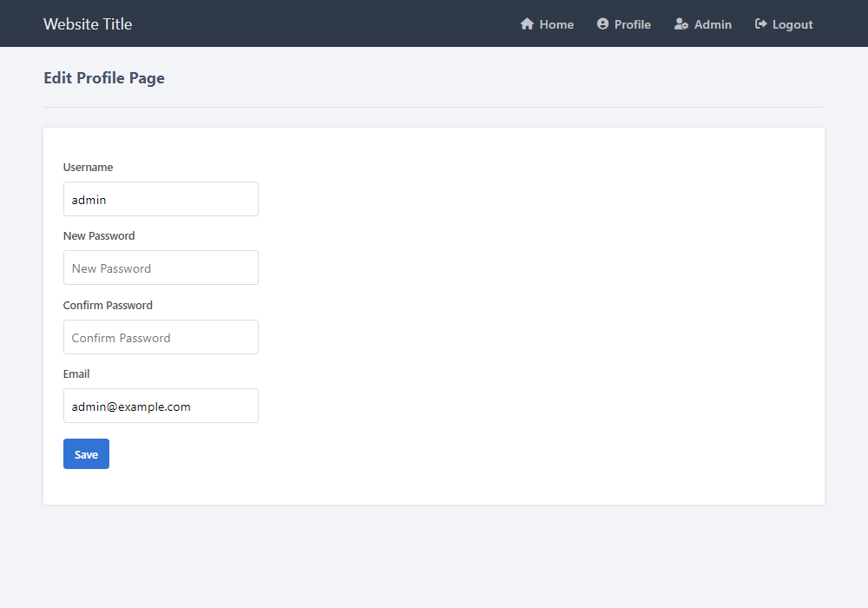Click the blue Save button
The image size is (868, 608).
pos(86,454)
